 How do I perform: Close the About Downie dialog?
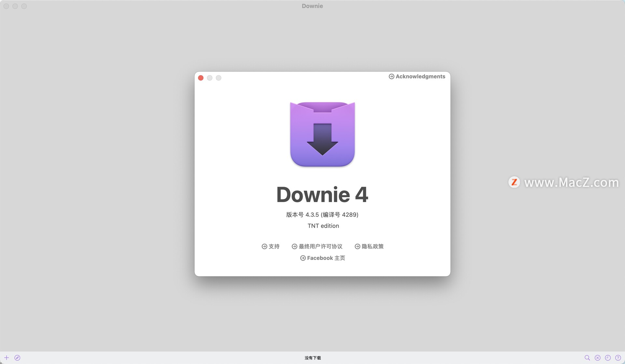coord(201,78)
